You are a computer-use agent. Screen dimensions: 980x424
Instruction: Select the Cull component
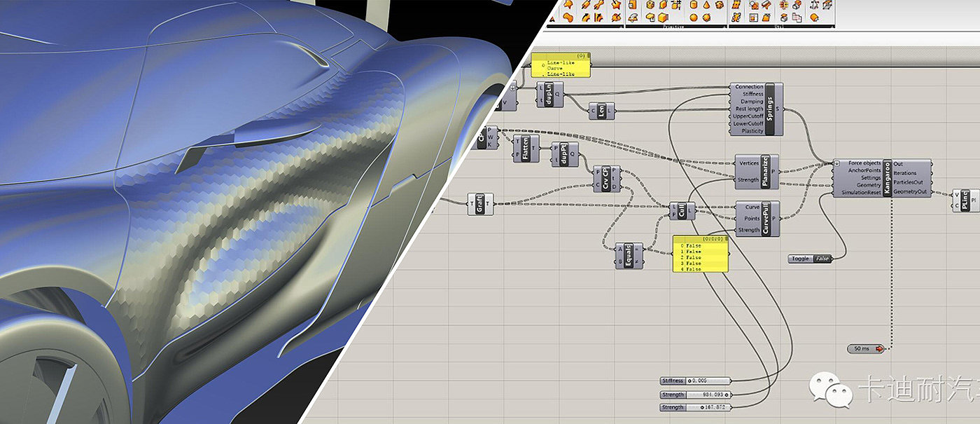(x=682, y=211)
